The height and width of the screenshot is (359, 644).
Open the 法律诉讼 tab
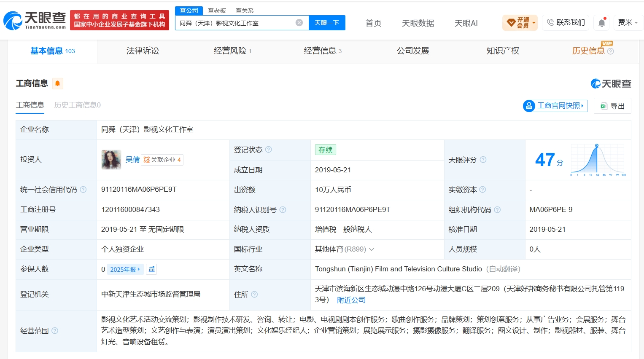(x=143, y=51)
